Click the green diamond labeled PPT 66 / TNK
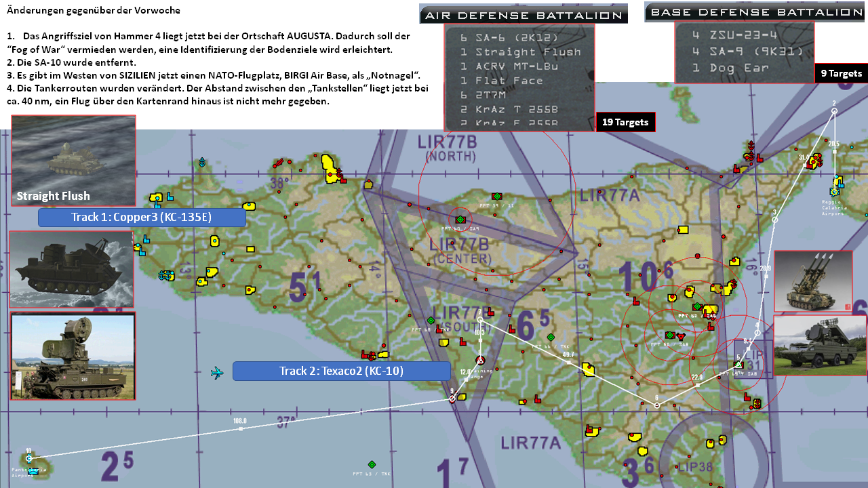The image size is (868, 488). [551, 337]
